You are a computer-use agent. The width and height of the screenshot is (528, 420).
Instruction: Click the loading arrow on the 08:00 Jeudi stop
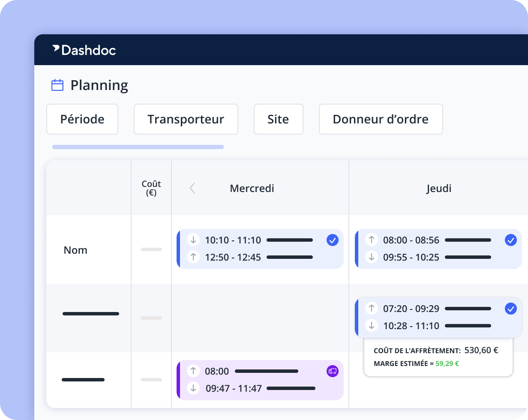click(x=372, y=240)
